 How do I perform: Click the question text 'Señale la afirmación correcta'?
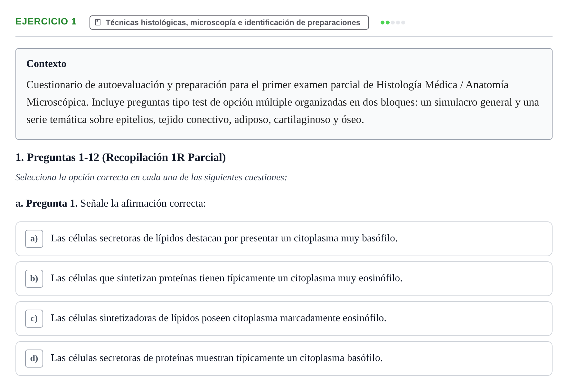tap(143, 203)
